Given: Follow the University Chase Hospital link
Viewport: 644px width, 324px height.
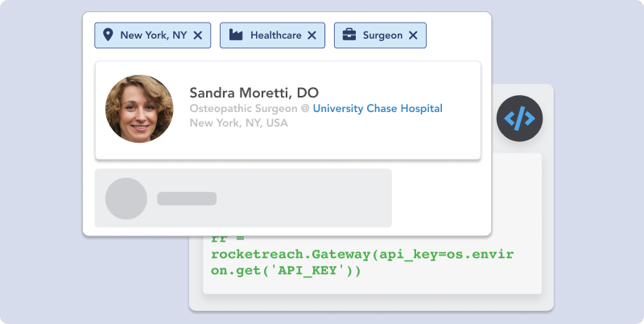Looking at the screenshot, I should click(x=378, y=109).
